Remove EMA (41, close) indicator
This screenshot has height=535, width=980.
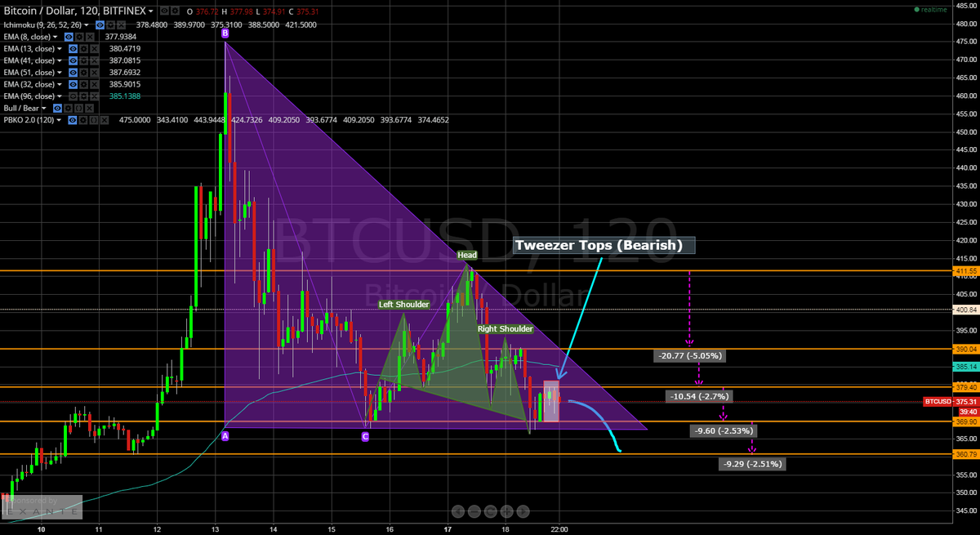click(94, 60)
